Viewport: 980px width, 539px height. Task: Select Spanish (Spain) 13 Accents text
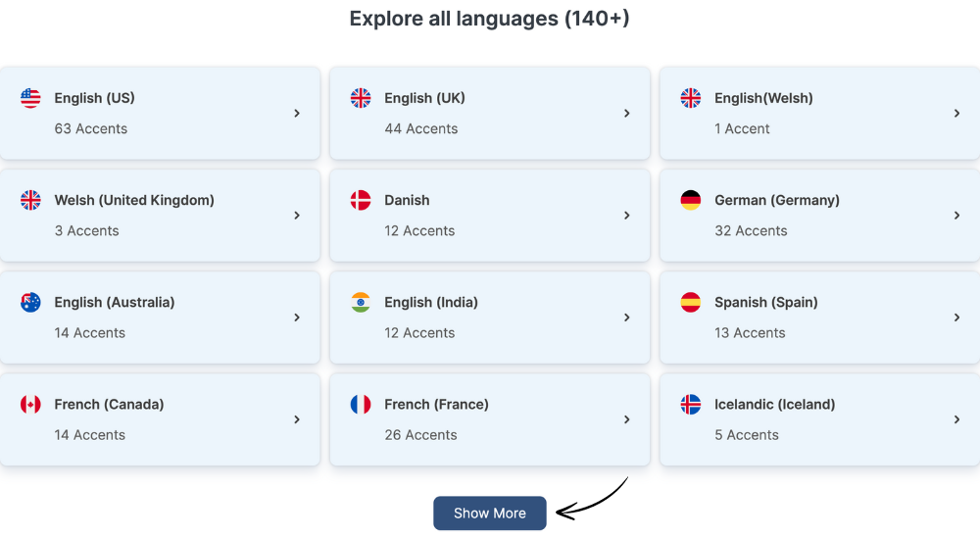[x=750, y=332]
